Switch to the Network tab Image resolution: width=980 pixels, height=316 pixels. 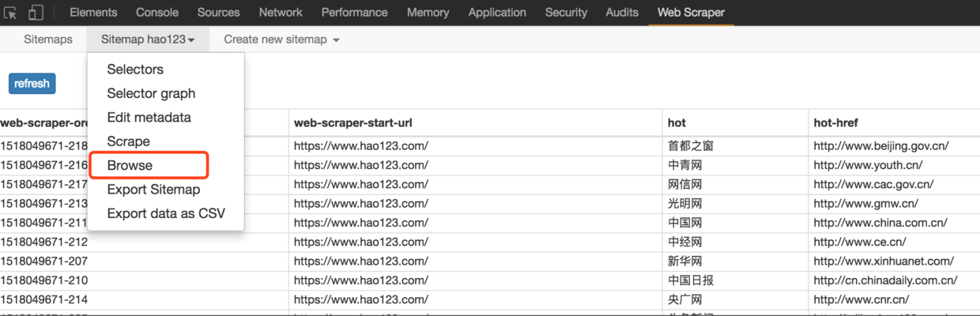pos(281,13)
